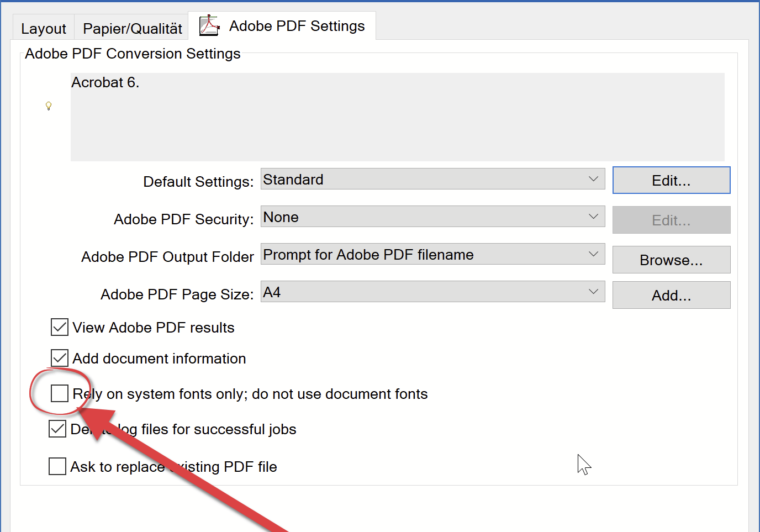Toggle View Adobe PDF results checkbox
This screenshot has width=760, height=532.
(60, 327)
